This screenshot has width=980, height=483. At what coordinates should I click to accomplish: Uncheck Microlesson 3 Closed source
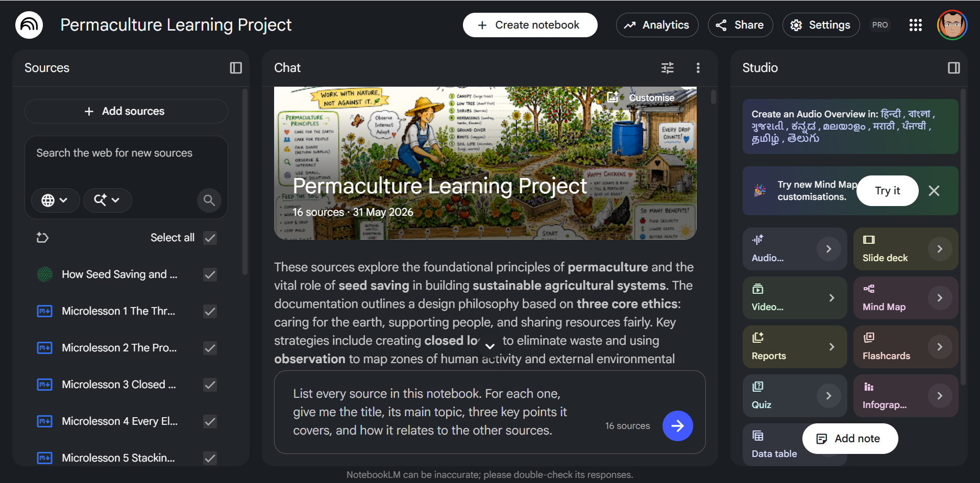pos(210,385)
